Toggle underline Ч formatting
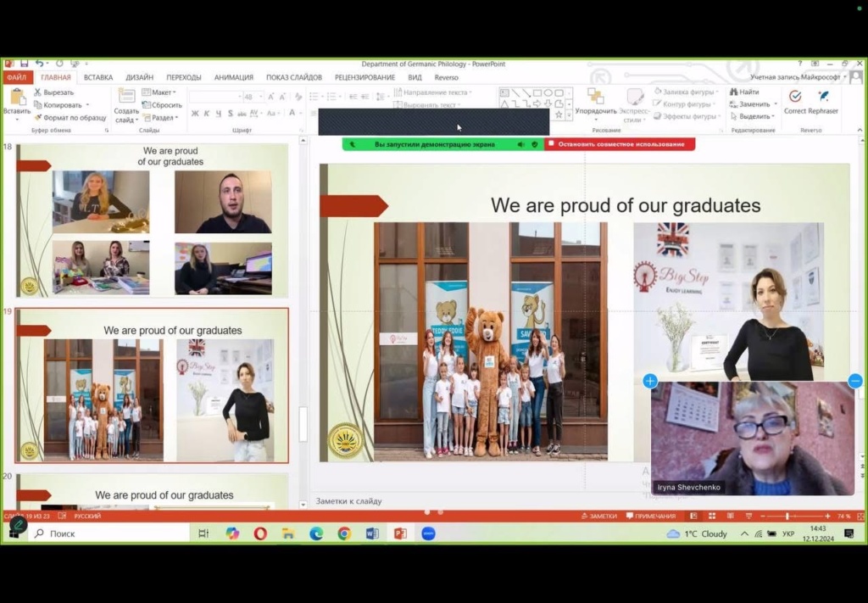The width and height of the screenshot is (868, 603). pos(219,113)
